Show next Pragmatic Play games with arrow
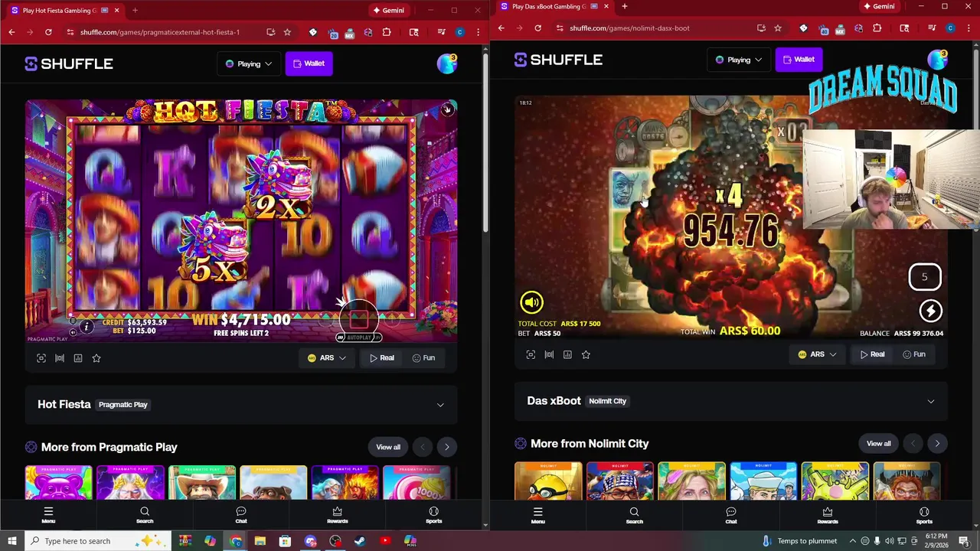 pyautogui.click(x=447, y=447)
